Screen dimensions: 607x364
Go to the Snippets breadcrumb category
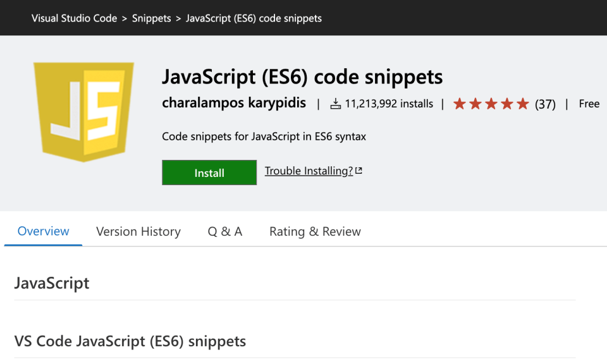151,18
